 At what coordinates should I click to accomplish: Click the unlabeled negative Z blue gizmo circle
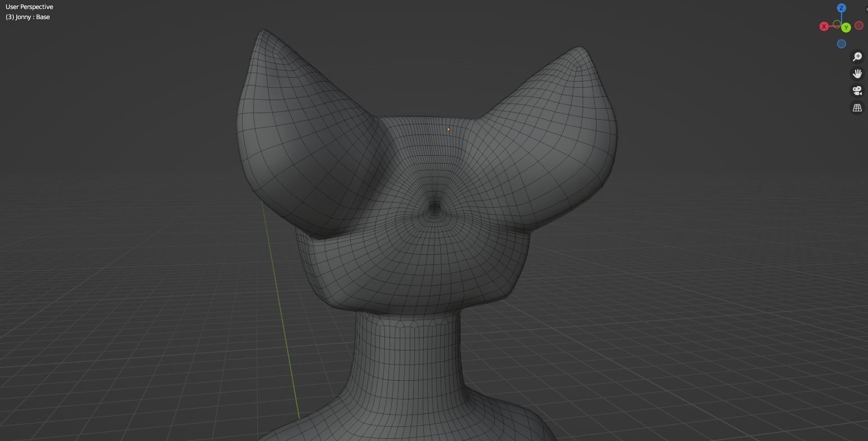pos(842,44)
